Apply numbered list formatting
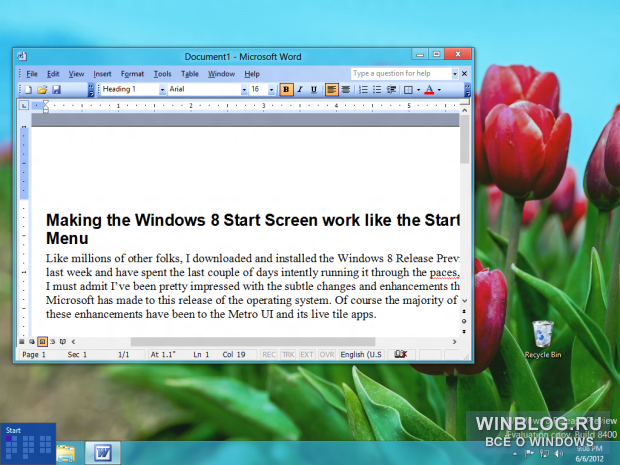 [363, 90]
